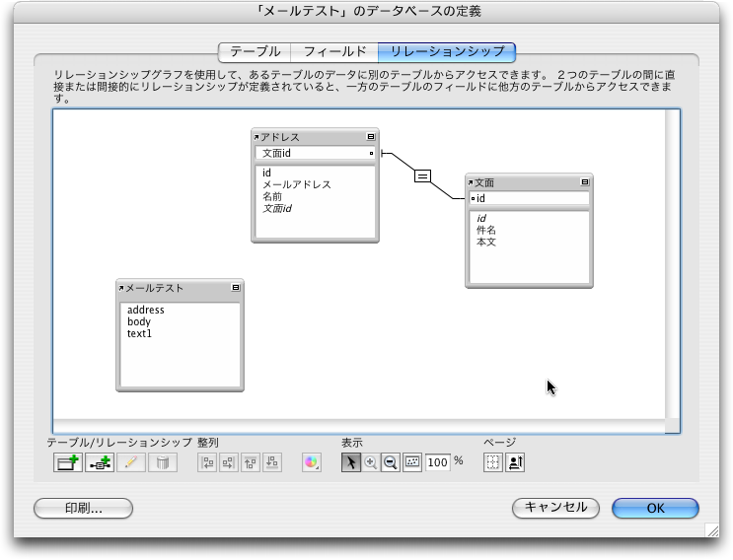Switch to the テーブル tab

(255, 51)
